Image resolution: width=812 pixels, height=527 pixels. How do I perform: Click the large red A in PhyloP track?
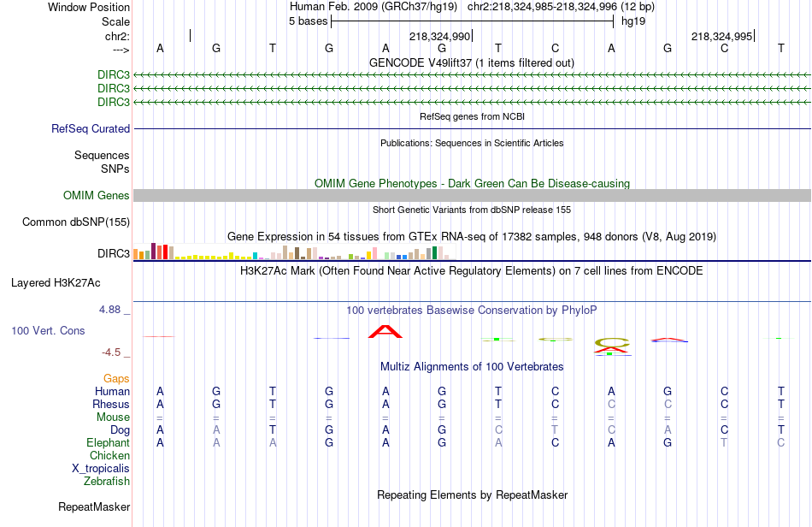[x=385, y=332]
